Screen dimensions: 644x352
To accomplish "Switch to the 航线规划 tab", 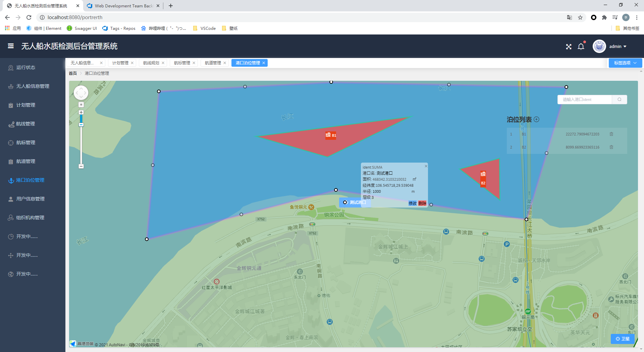I will coord(151,63).
